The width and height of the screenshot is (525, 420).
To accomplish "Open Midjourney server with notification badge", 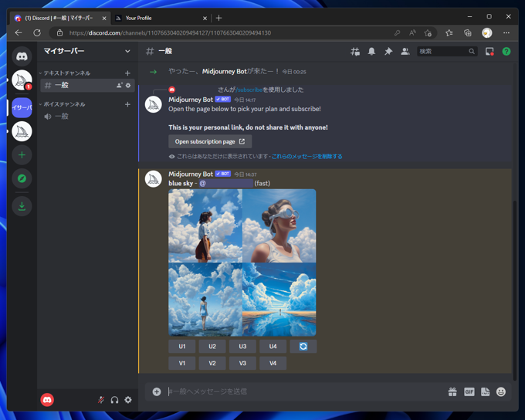I will click(x=22, y=80).
